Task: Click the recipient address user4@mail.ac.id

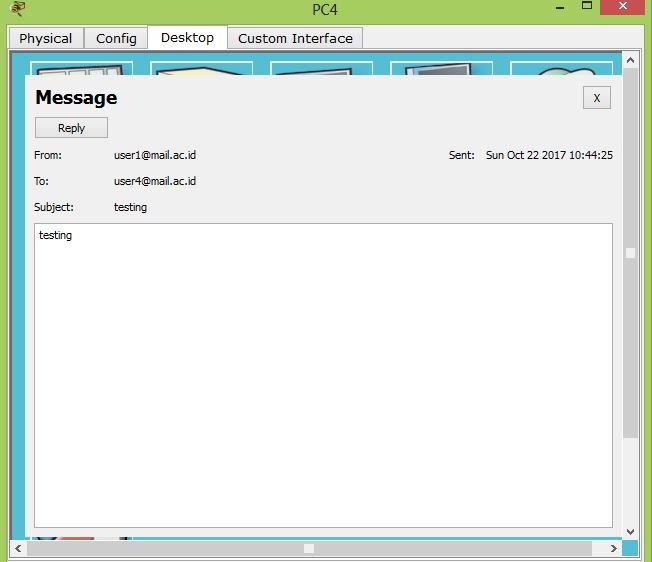Action: (x=155, y=181)
